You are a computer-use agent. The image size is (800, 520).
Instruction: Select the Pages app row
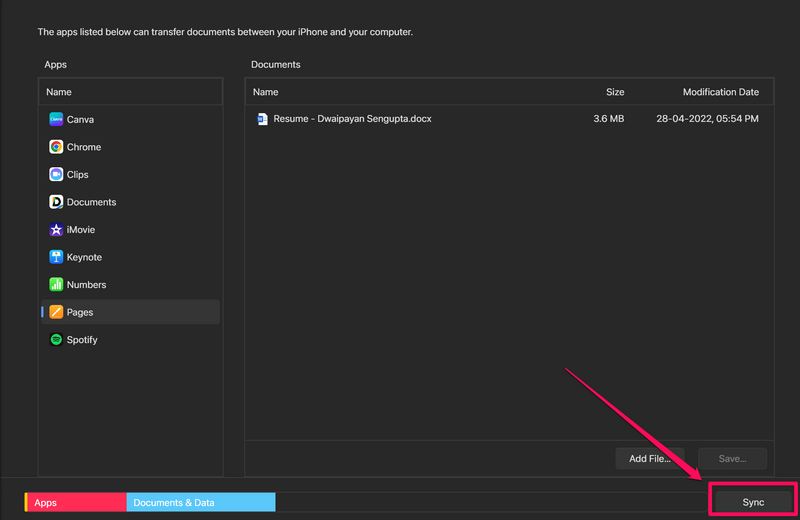click(x=130, y=312)
